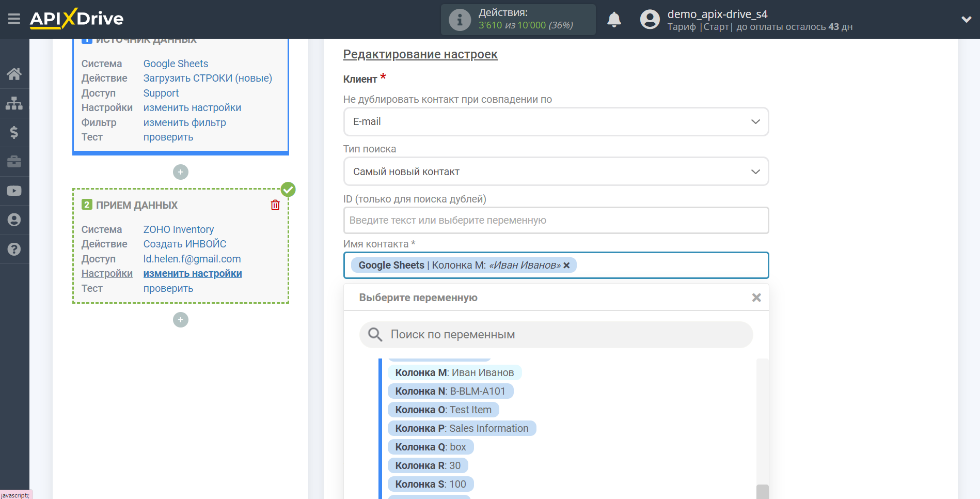Viewport: 980px width, 499px height.
Task: Open the YouTube video sidebar icon
Action: [x=14, y=191]
